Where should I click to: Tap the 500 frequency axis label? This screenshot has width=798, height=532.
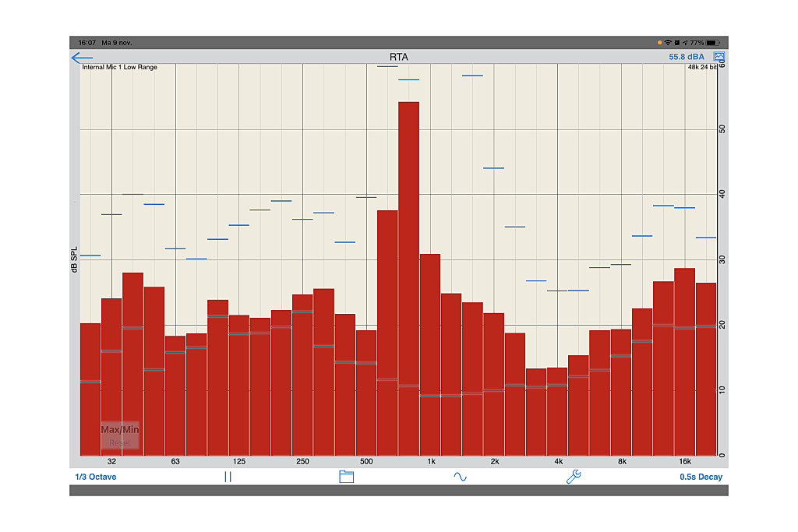(x=366, y=461)
